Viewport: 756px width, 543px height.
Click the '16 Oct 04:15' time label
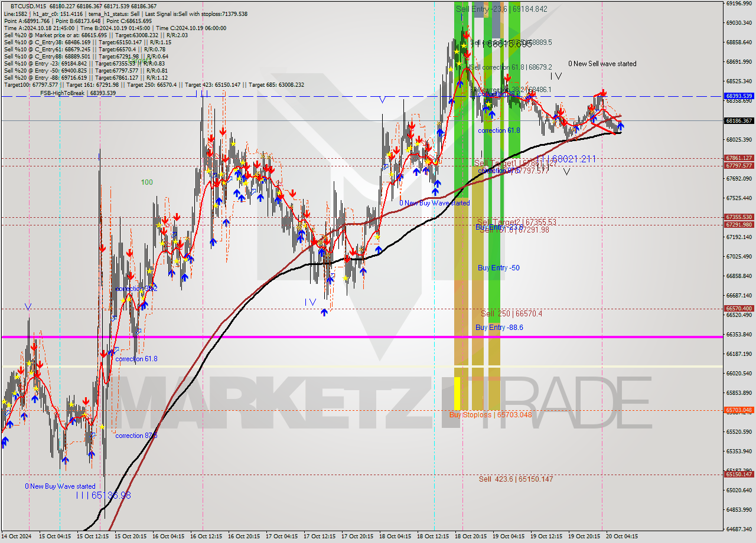(168, 537)
